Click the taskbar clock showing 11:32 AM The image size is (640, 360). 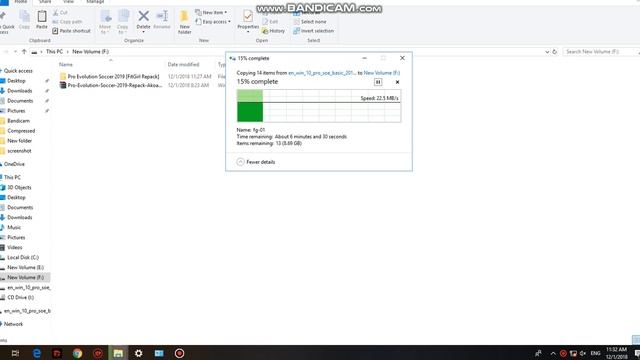(616, 353)
